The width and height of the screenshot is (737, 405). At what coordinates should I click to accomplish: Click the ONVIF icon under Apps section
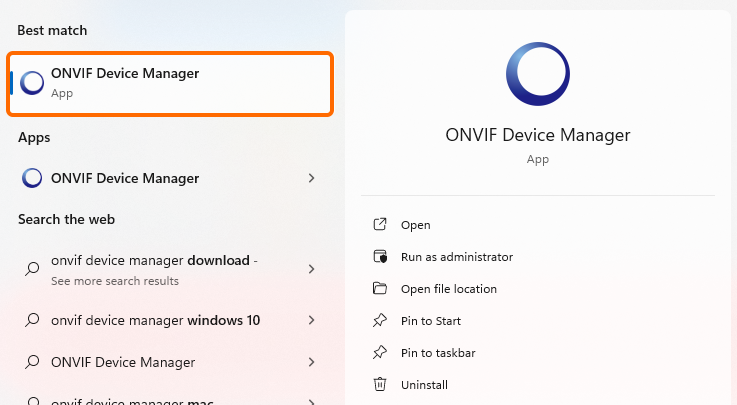tap(33, 178)
